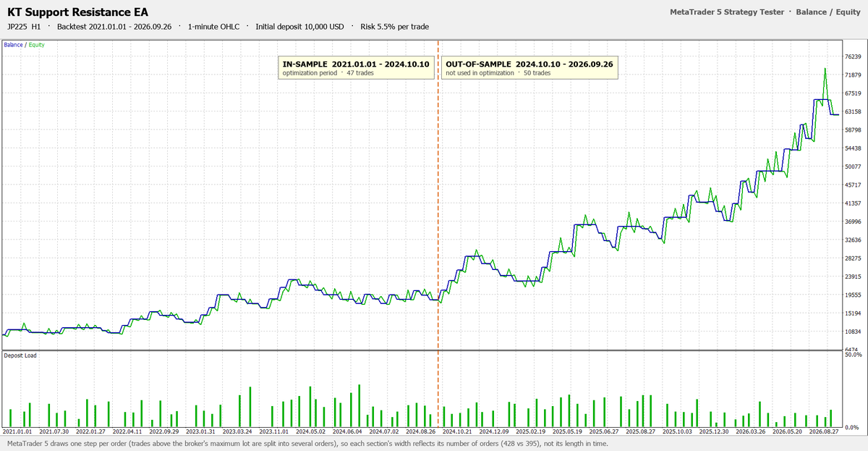Screen dimensions: 868x451
Task: Click the 2026.08.27 date label
Action: 825,431
